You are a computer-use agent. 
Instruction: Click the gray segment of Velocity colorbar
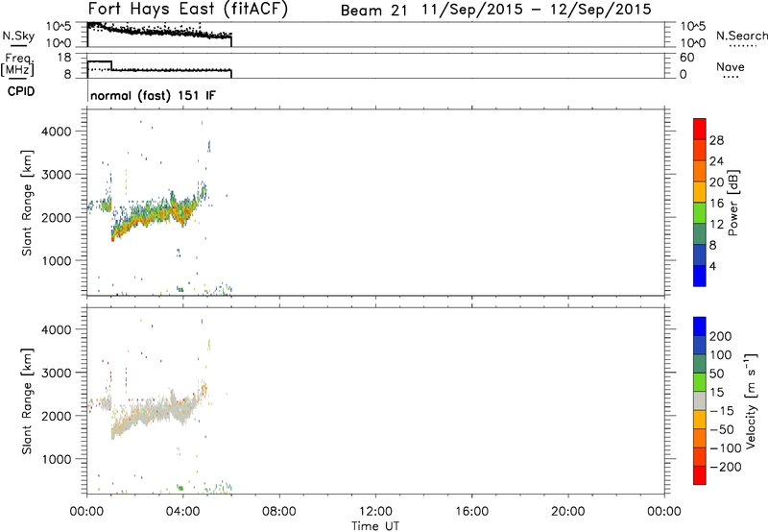click(700, 400)
